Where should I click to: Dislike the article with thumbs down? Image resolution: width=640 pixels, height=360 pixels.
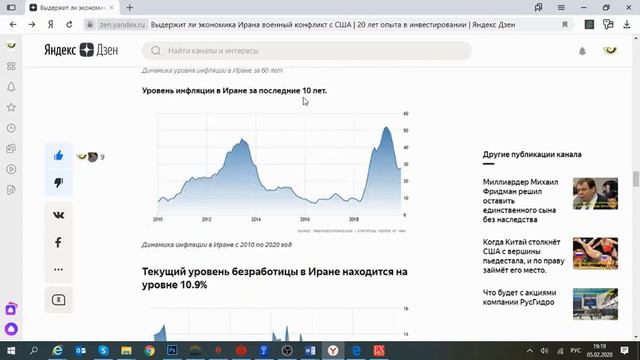click(x=58, y=182)
